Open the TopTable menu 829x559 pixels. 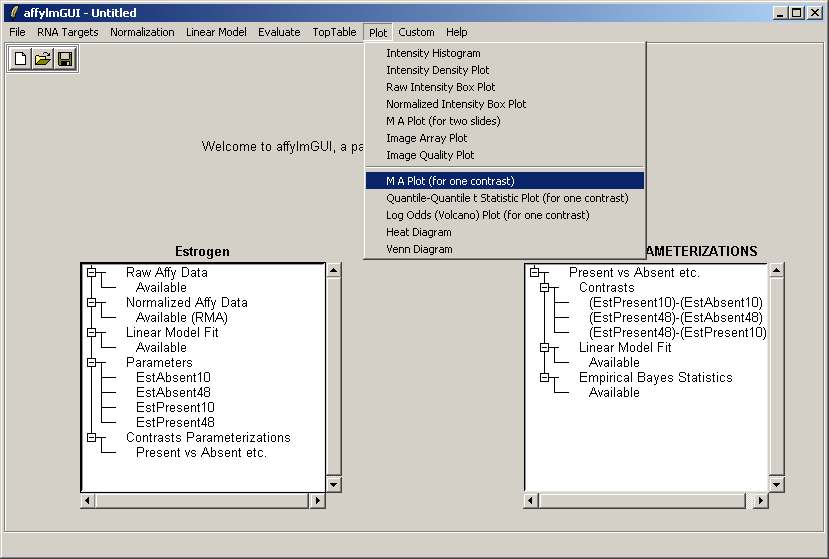[334, 32]
